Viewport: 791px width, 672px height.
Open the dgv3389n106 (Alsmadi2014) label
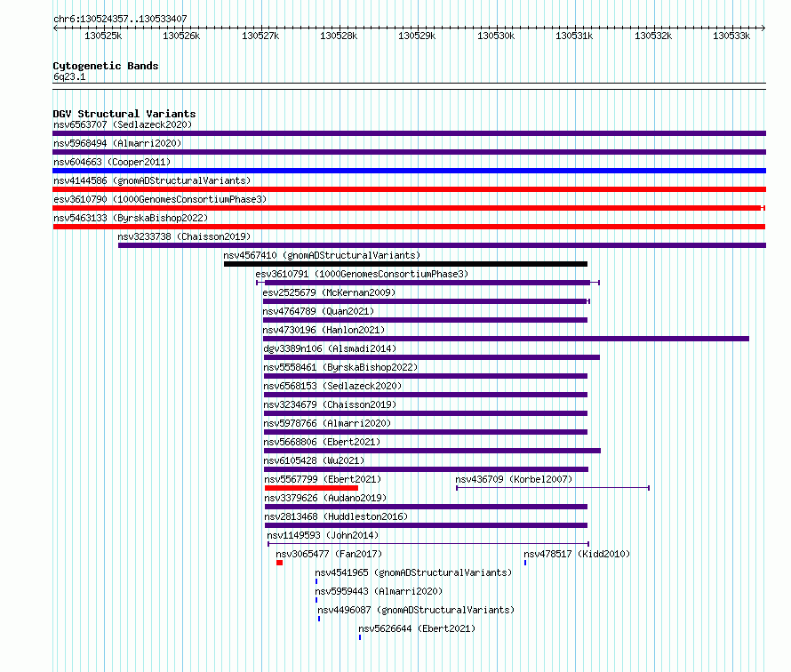coord(330,348)
